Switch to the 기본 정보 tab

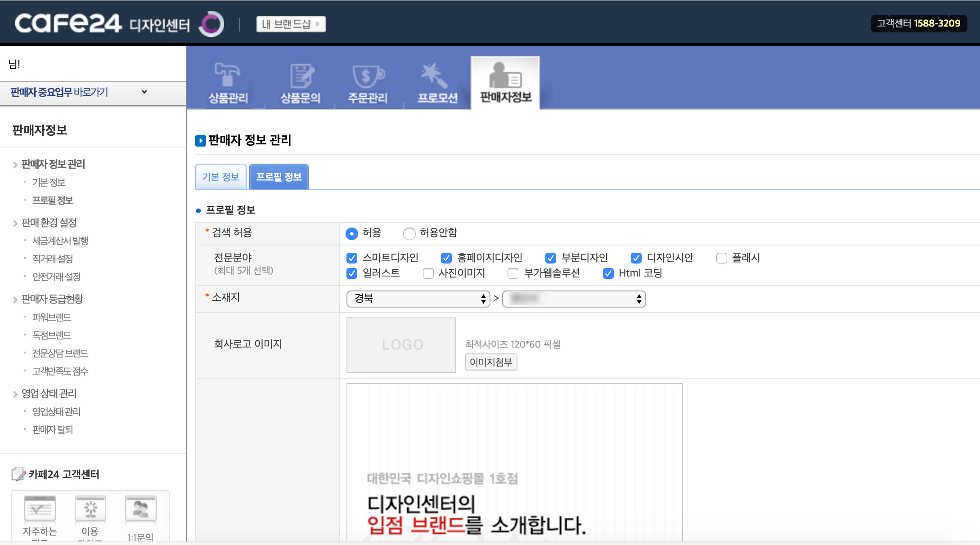pyautogui.click(x=220, y=177)
